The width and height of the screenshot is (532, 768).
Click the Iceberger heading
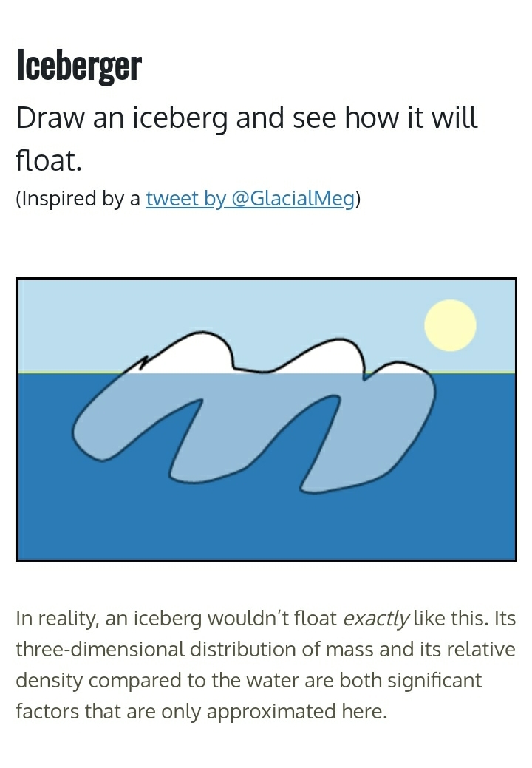pyautogui.click(x=78, y=65)
